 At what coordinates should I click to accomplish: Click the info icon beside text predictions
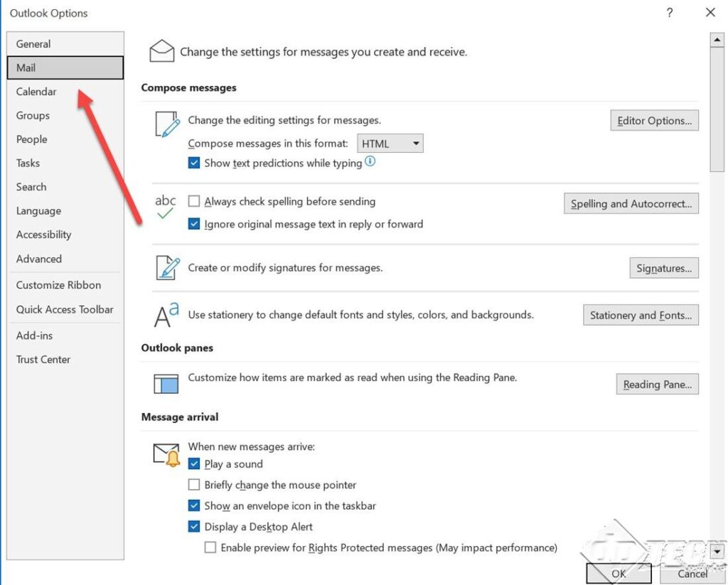tap(370, 161)
